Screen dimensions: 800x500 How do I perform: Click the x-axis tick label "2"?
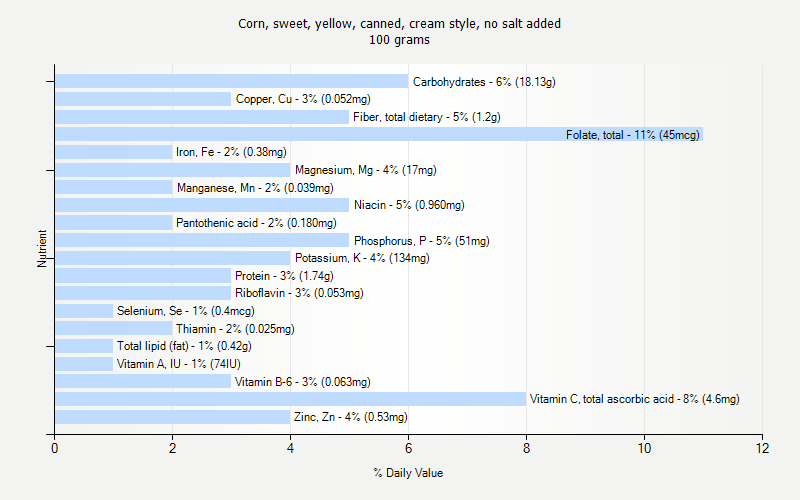tap(172, 448)
